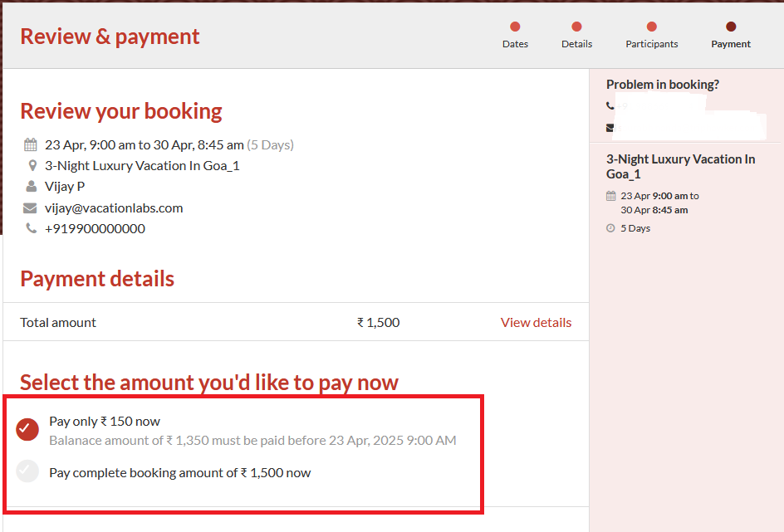Click the location pin icon near Goa vacation

(x=32, y=166)
